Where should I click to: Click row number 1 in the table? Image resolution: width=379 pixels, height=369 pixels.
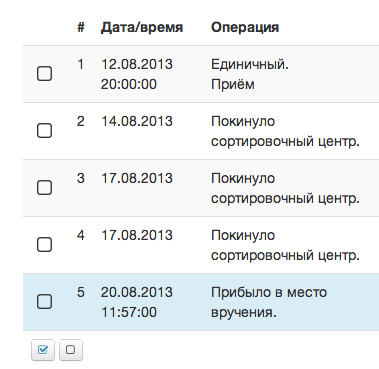tap(81, 64)
